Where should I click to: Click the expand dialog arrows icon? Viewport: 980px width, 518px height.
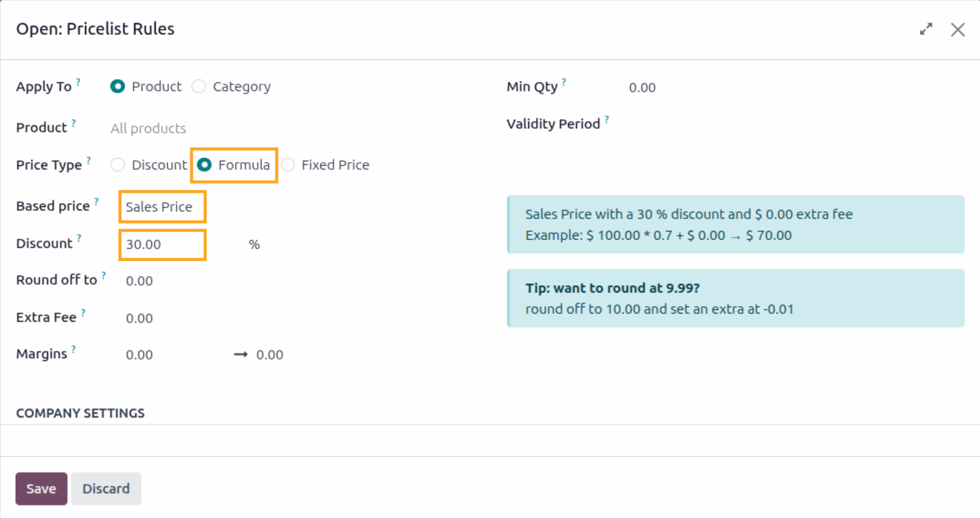(x=925, y=29)
